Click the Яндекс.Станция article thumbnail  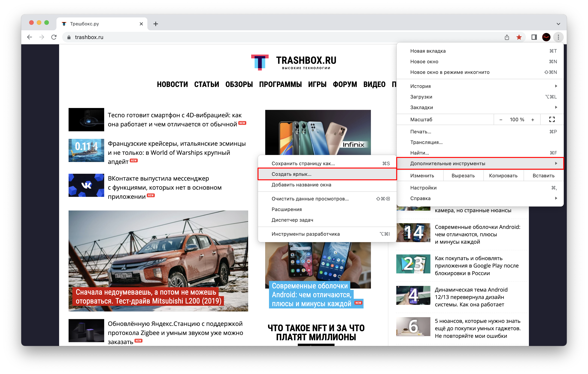[86, 330]
